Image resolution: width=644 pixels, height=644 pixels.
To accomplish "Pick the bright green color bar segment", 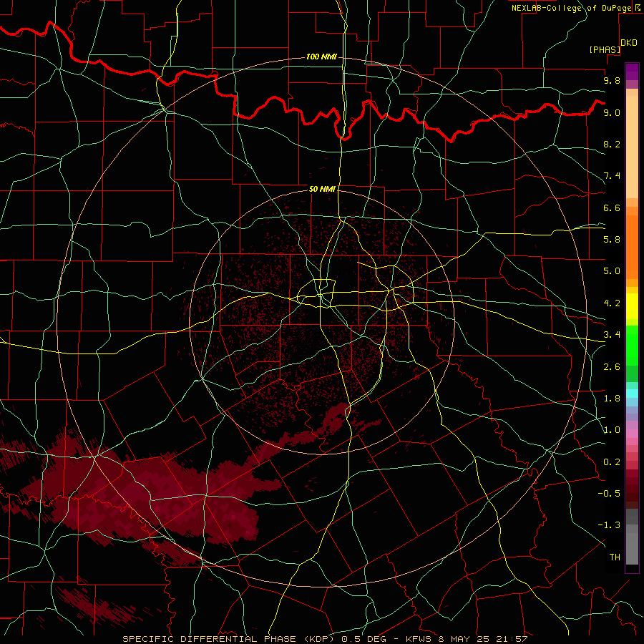I will (x=632, y=345).
